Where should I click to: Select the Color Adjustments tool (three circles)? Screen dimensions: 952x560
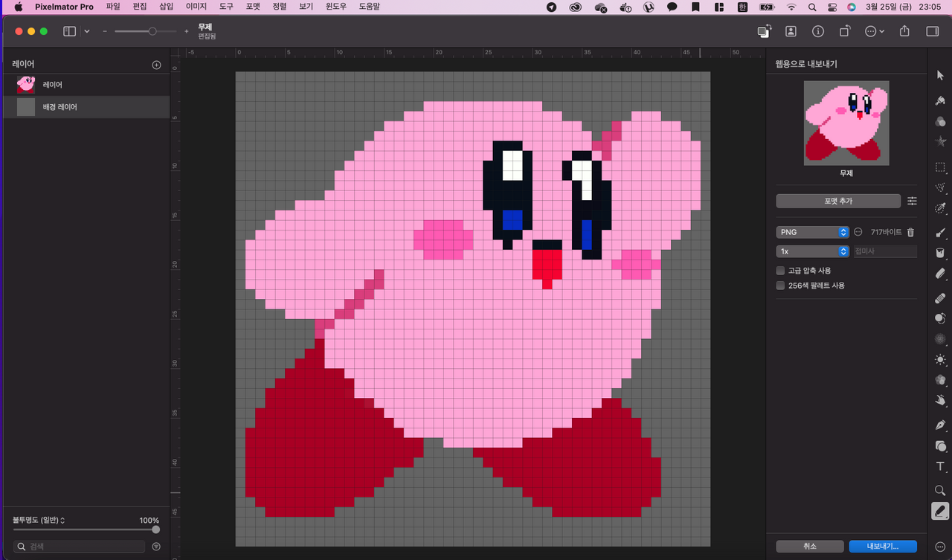940,121
